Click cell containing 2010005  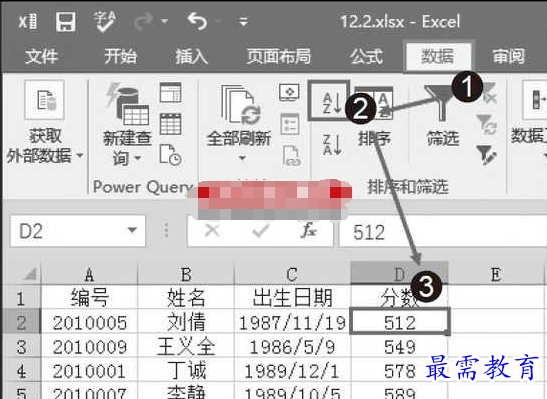click(x=90, y=322)
